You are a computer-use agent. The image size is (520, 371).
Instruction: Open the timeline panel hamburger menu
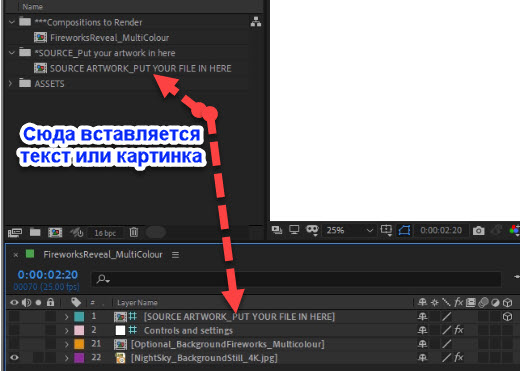pyautogui.click(x=175, y=255)
